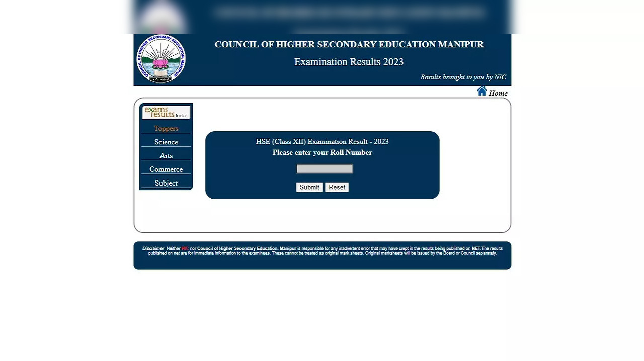Click 'HSE (Class XII) Examination Result - 2023' title
Screen dimensions: 644x361
pyautogui.click(x=322, y=142)
